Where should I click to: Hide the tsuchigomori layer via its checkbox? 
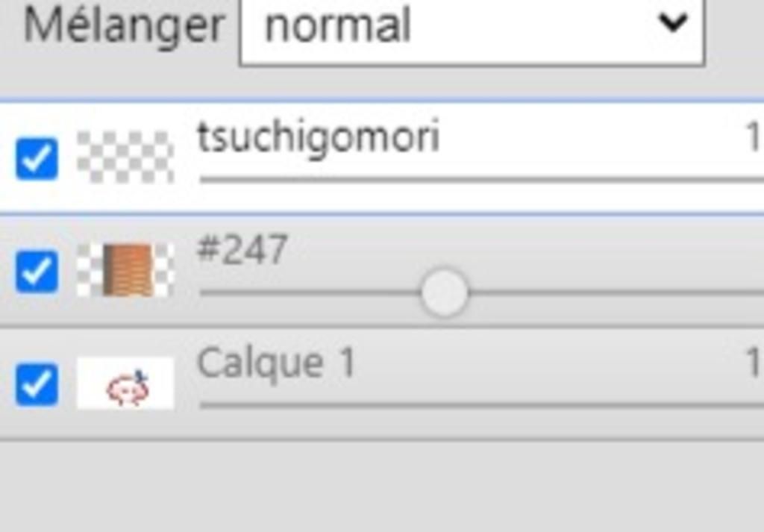[x=37, y=159]
